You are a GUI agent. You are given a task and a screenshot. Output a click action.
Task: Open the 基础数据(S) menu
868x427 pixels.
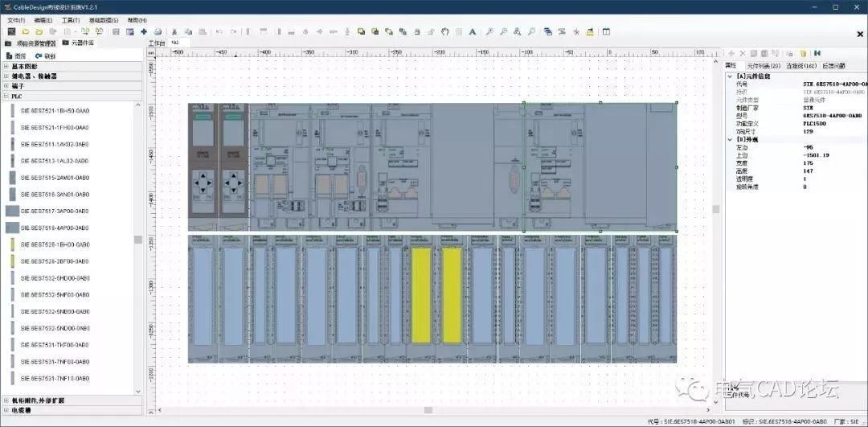click(104, 20)
